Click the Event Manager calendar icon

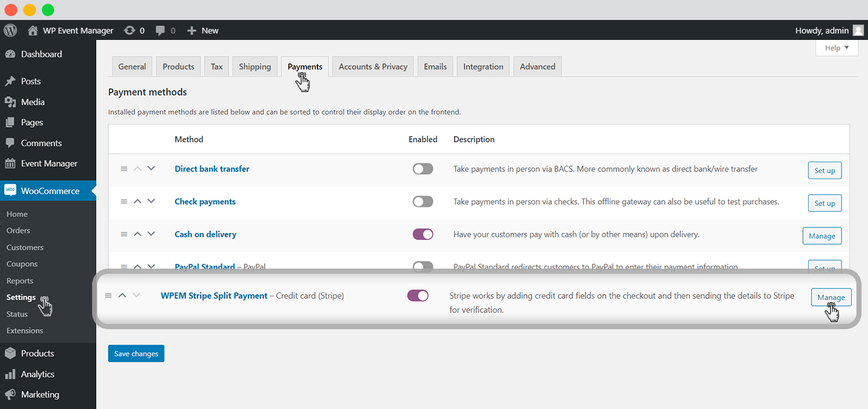point(10,164)
